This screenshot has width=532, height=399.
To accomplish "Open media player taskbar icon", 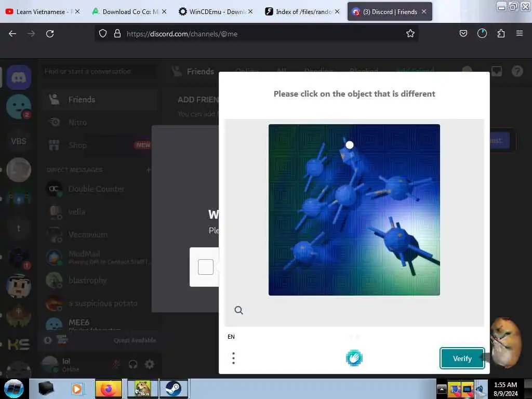I will coord(77,389).
